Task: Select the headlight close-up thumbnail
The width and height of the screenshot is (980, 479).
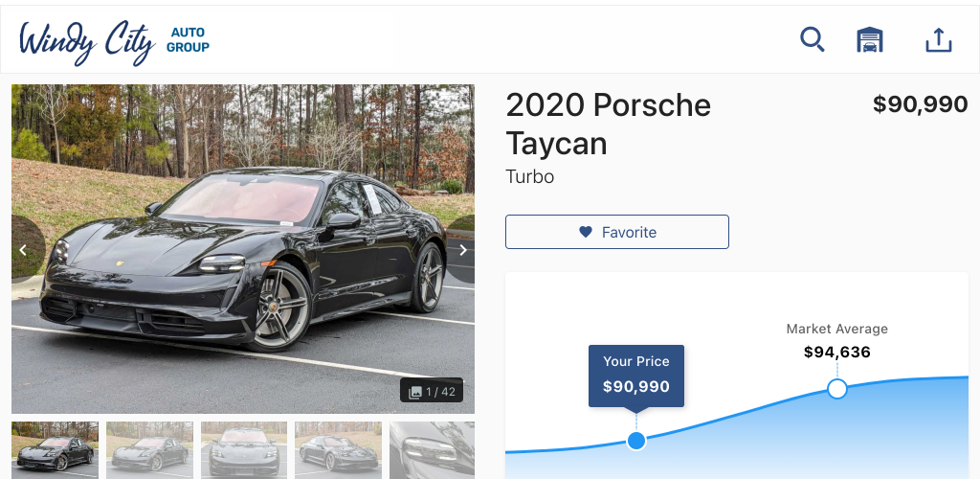Action: [432, 449]
